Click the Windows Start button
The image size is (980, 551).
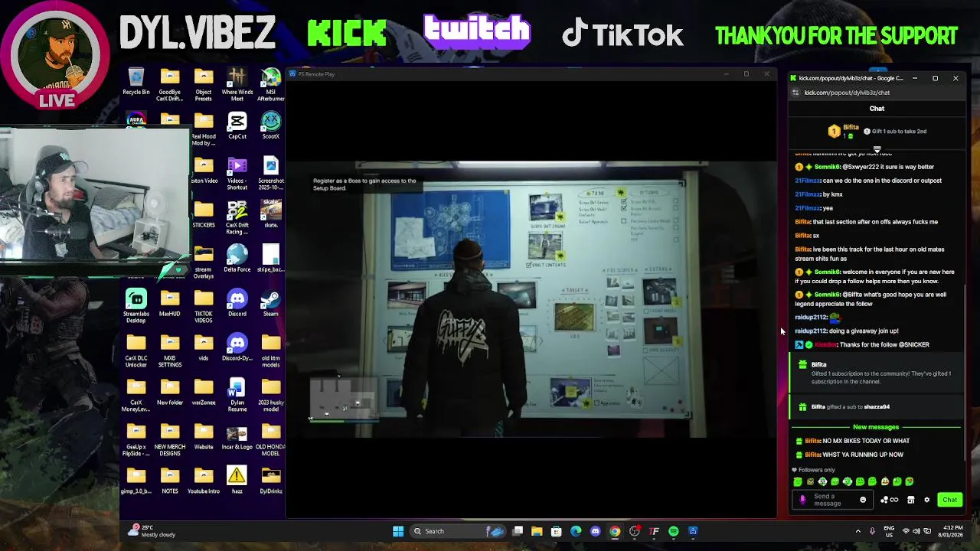398,531
